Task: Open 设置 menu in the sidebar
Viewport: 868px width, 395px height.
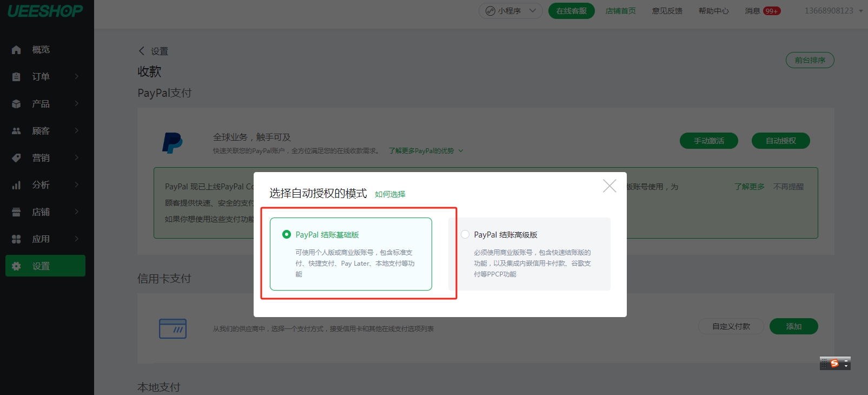Action: (45, 266)
